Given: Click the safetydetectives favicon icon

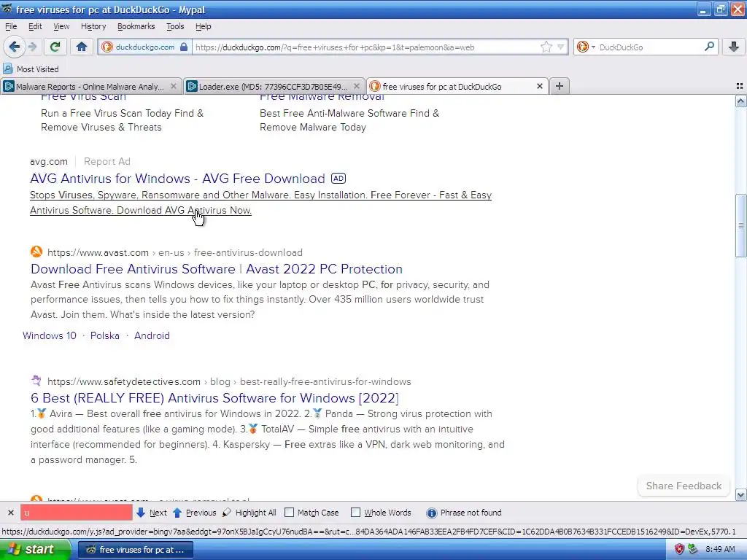Looking at the screenshot, I should [x=36, y=381].
